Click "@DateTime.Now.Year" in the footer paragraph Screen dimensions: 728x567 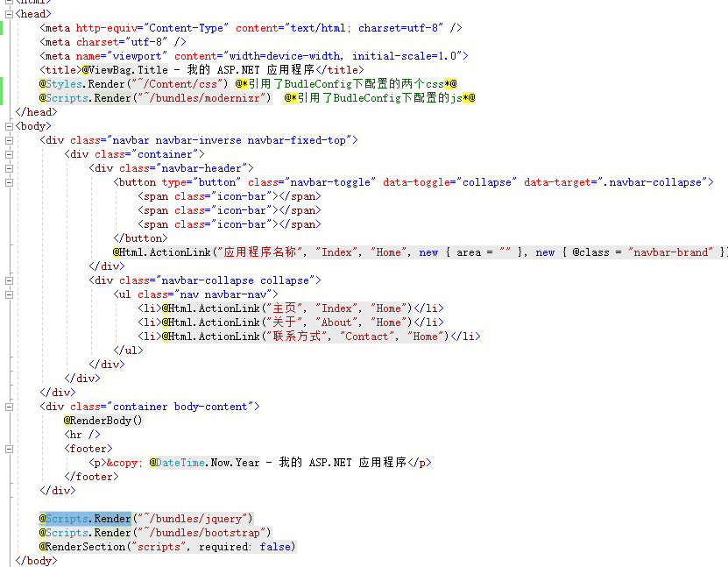pos(205,463)
